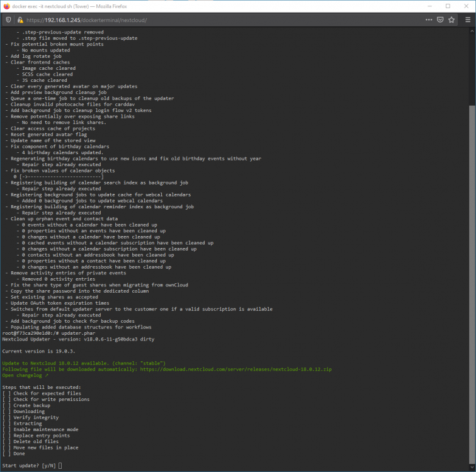Maximize the Firefox window
Viewport: 476px width, 472px height.
[448, 6]
